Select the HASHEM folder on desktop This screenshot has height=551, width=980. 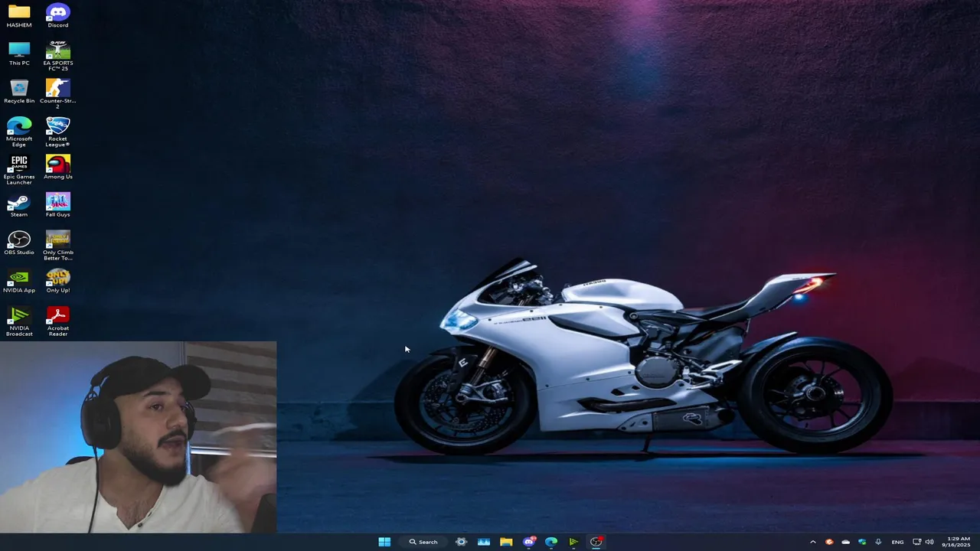click(x=19, y=15)
